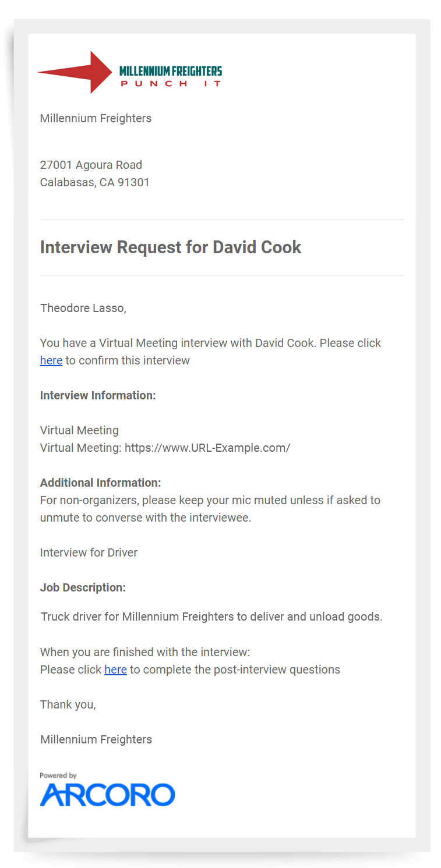Image resolution: width=441 pixels, height=868 pixels.
Task: Click the 'Powered by' text above Arcoro
Action: 58,775
